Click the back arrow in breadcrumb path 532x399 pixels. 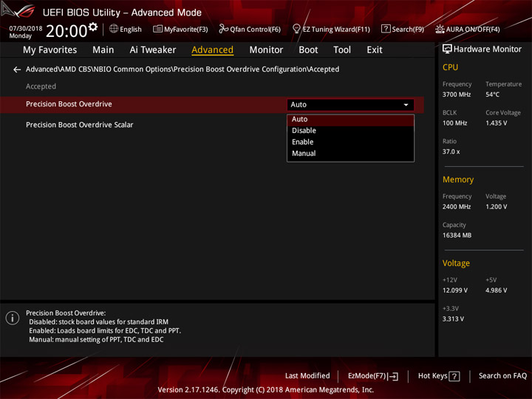pos(16,69)
